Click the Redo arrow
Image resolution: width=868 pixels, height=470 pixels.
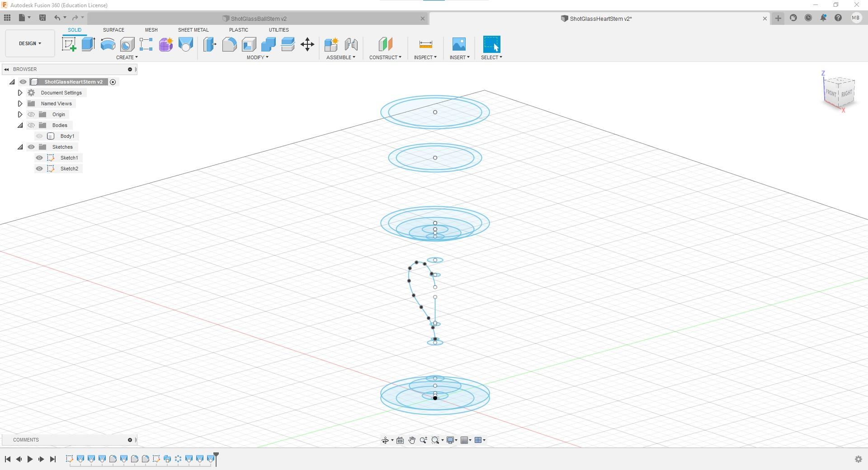point(75,18)
